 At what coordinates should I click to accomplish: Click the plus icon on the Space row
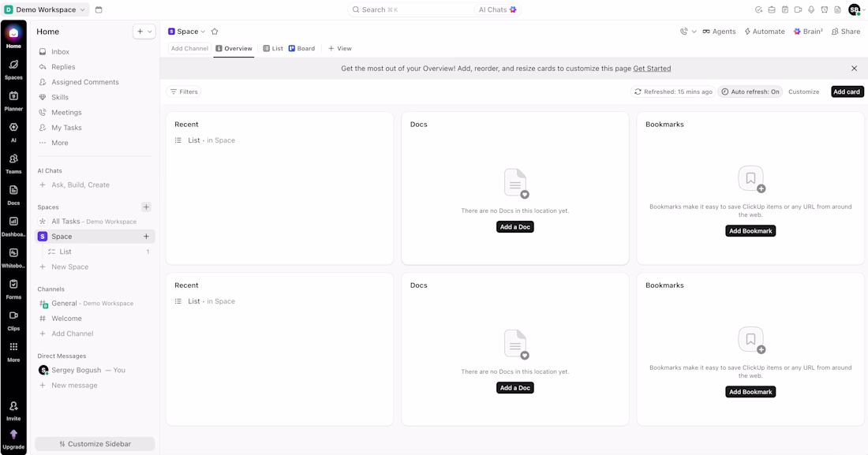(x=146, y=237)
